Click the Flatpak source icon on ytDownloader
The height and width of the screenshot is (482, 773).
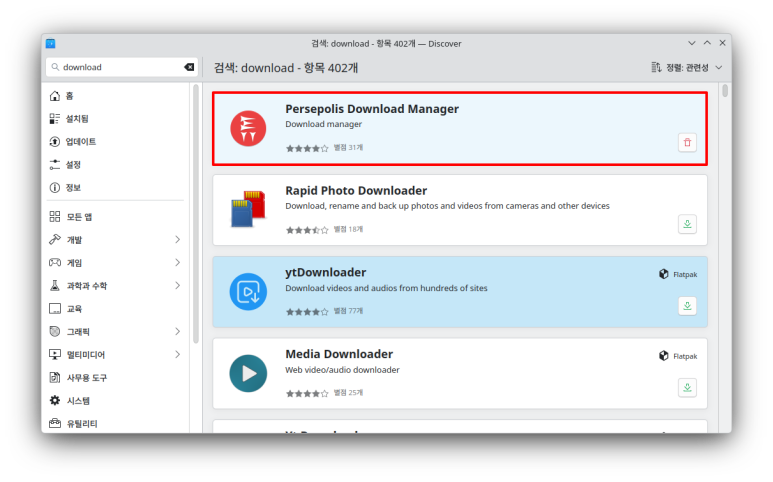click(x=664, y=274)
